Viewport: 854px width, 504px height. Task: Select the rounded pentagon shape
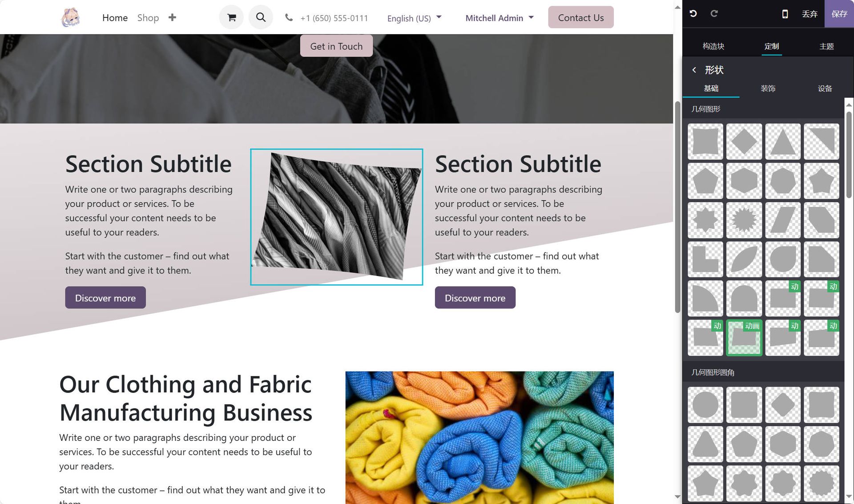(744, 444)
